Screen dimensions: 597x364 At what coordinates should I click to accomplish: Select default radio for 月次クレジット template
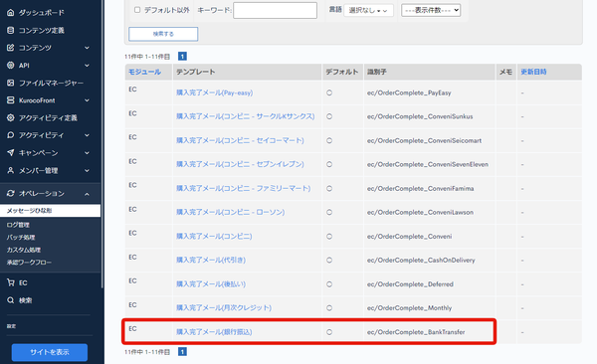[x=329, y=308]
